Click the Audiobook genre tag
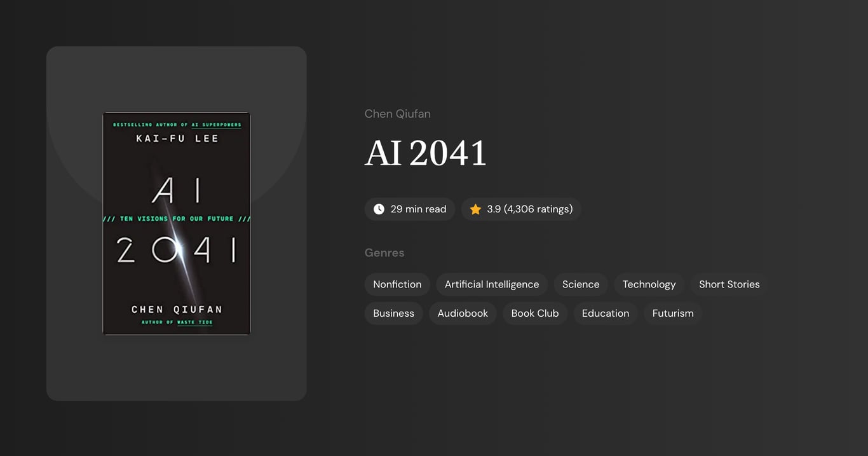The height and width of the screenshot is (456, 868). [463, 314]
